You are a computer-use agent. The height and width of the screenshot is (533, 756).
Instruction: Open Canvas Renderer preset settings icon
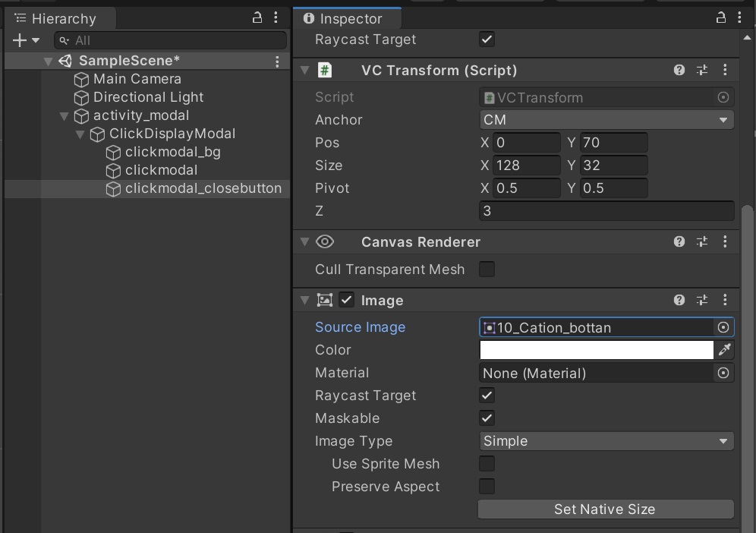(702, 241)
